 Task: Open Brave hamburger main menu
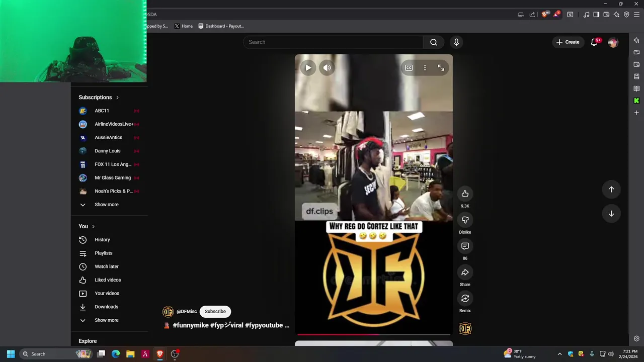tap(636, 15)
